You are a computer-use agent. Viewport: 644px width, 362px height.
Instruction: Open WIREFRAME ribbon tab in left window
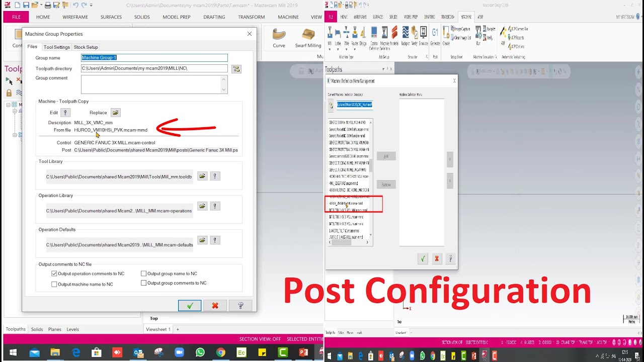75,17
